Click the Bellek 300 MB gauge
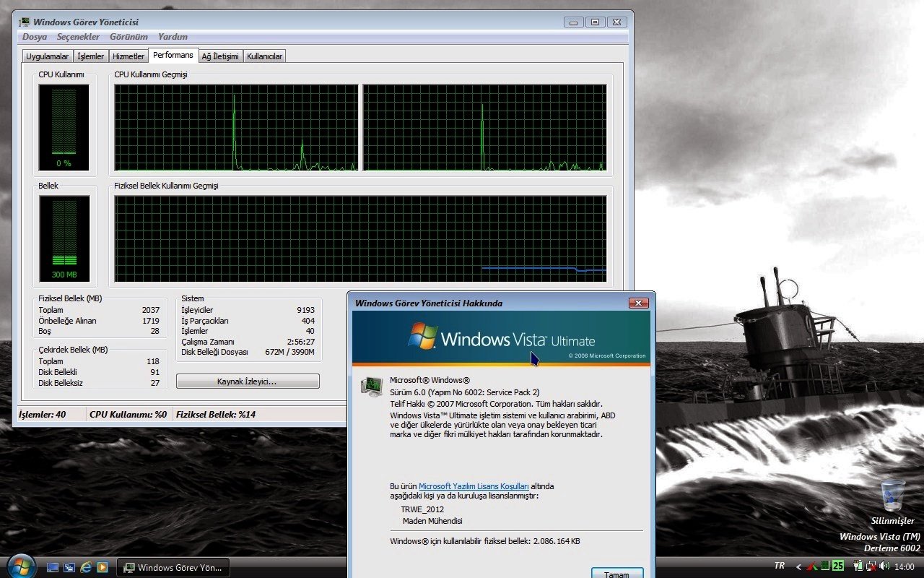 click(64, 238)
